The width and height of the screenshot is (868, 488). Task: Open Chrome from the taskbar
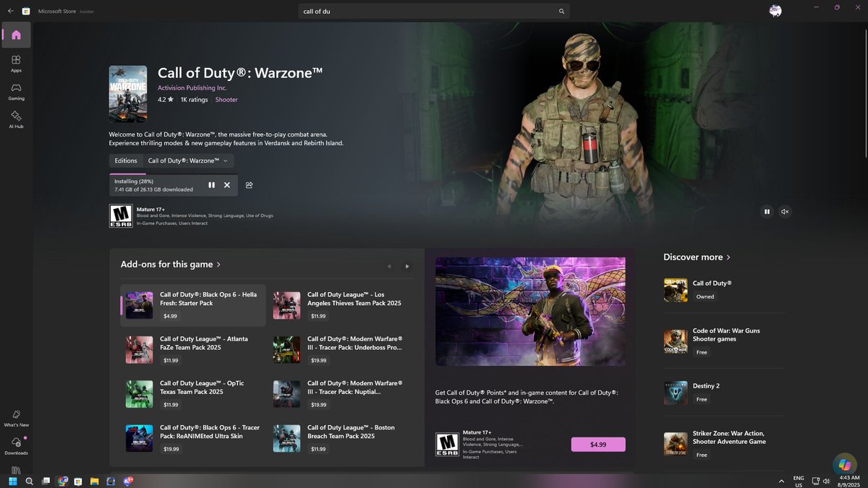click(x=62, y=481)
